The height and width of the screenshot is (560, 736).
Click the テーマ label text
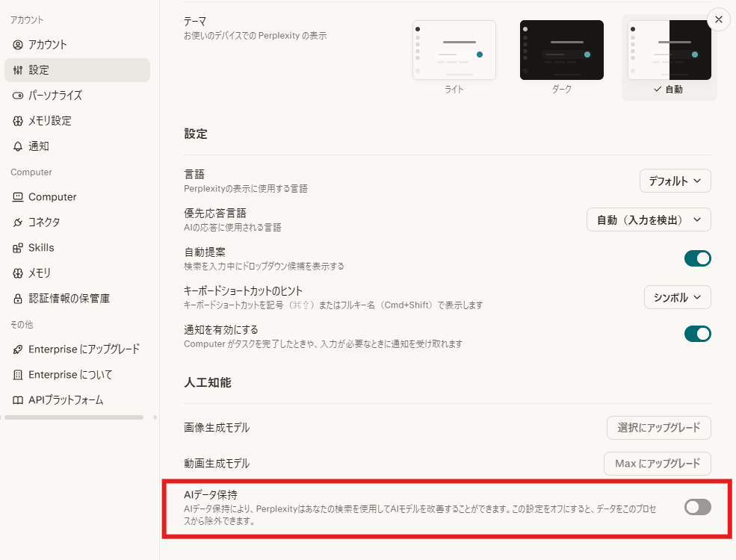point(195,22)
